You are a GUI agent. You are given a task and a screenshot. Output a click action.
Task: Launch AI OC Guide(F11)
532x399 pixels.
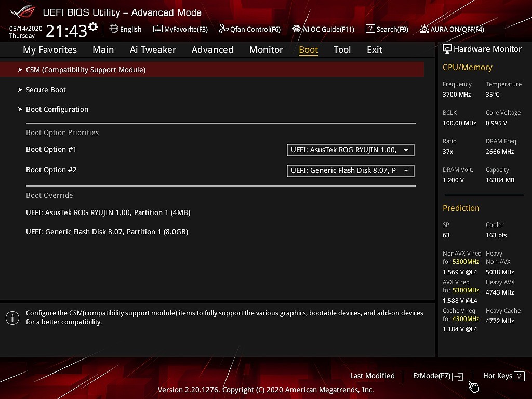click(x=323, y=29)
